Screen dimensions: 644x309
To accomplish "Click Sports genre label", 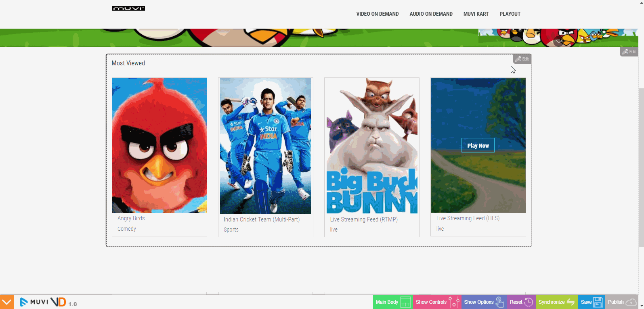I will pos(231,230).
